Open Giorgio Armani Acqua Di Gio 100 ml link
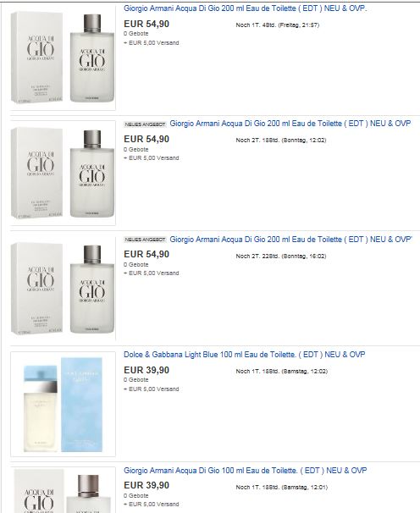Screen dimensions: 420x513 click(246, 471)
